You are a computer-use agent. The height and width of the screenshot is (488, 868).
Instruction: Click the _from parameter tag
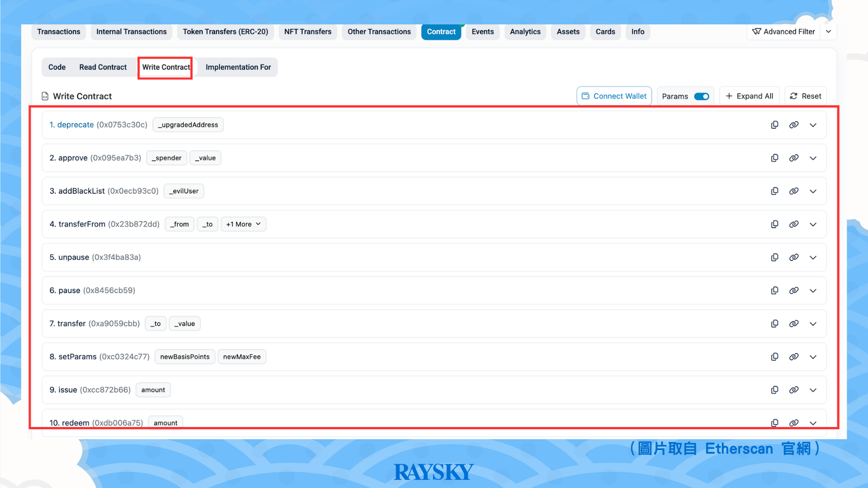click(179, 224)
